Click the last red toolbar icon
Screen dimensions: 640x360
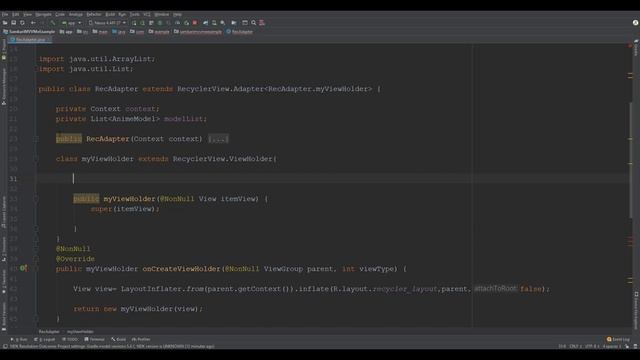262,23
